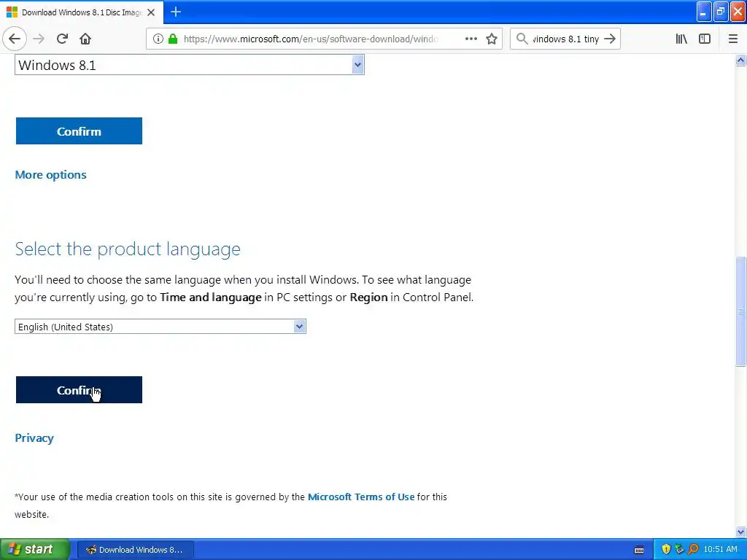Viewport: 747px width, 560px height.
Task: Open the Library bookshelf icon
Action: (681, 39)
